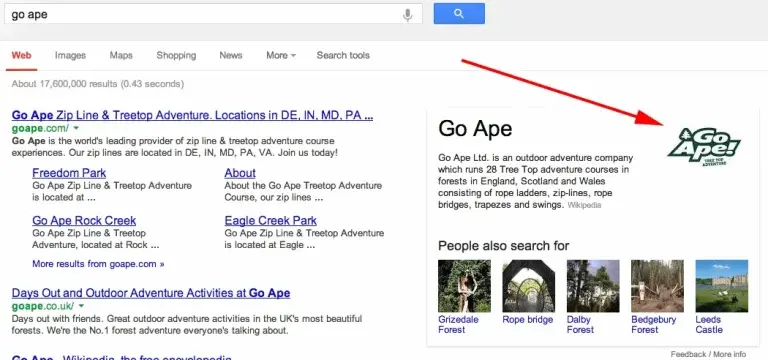The height and width of the screenshot is (360, 768).
Task: Open the Go Ape Rock Creek sitelink
Action: click(x=84, y=220)
